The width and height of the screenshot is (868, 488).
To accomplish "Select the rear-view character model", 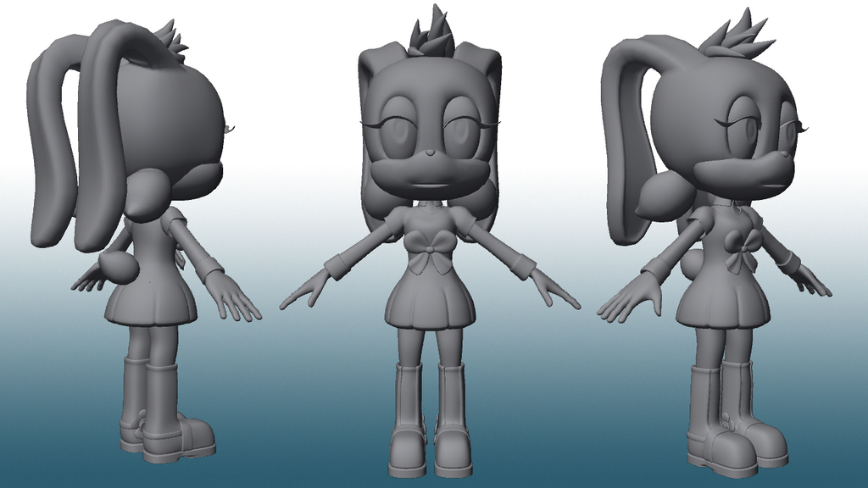I will point(144,241).
